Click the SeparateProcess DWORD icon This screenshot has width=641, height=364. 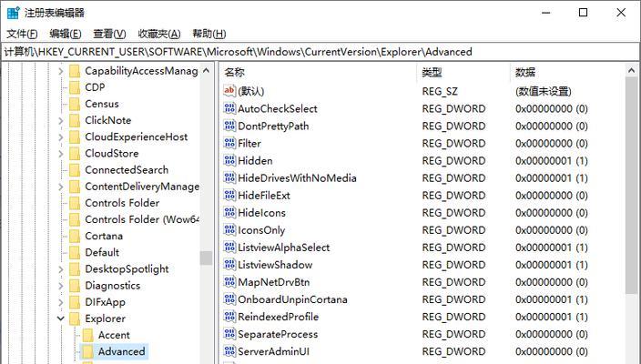[x=229, y=334]
